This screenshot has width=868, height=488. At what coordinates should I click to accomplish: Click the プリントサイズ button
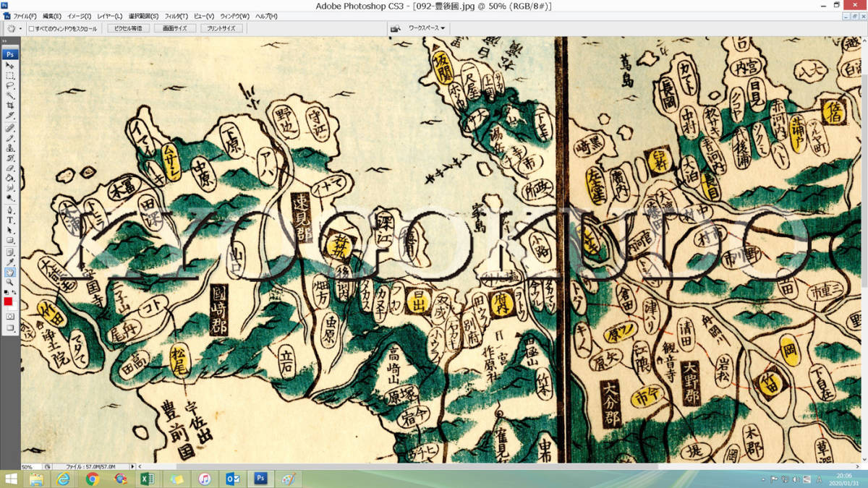tap(221, 28)
